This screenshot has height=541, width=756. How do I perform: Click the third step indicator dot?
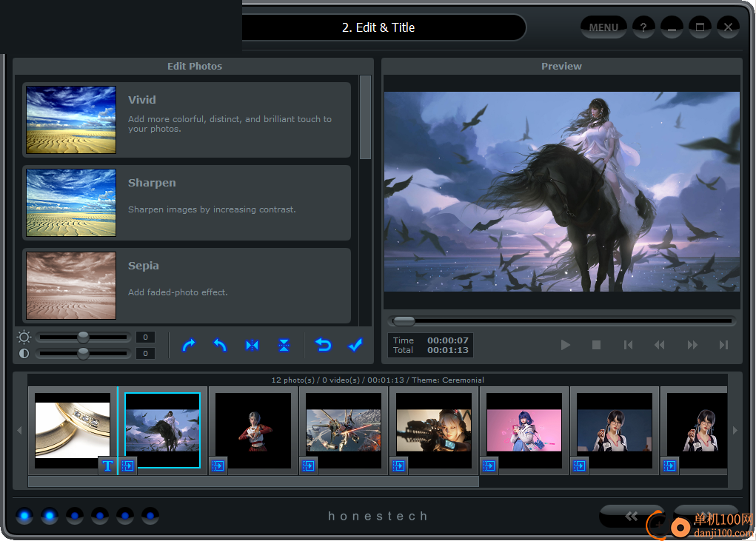(x=75, y=516)
